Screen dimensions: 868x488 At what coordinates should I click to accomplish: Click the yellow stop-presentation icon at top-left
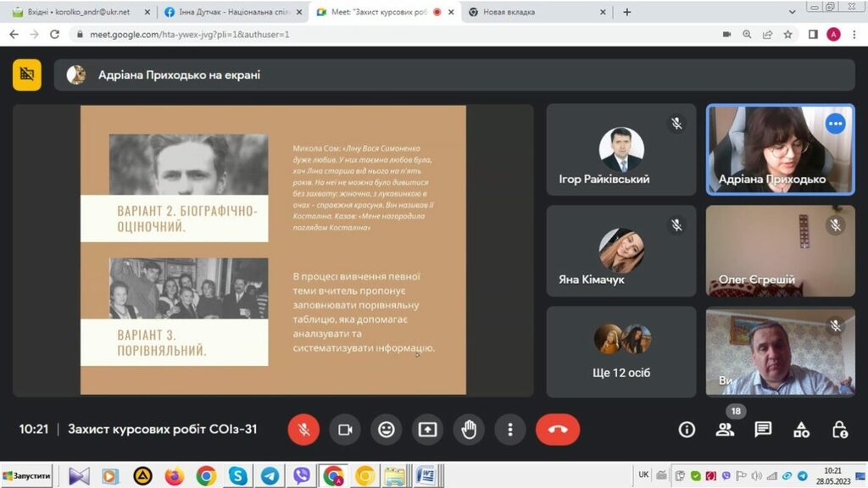[x=27, y=75]
